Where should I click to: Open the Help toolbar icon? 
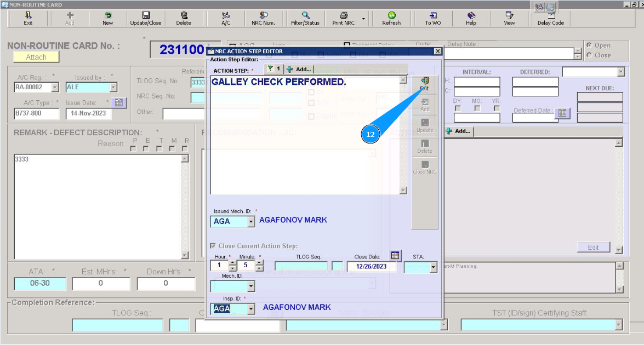point(471,19)
